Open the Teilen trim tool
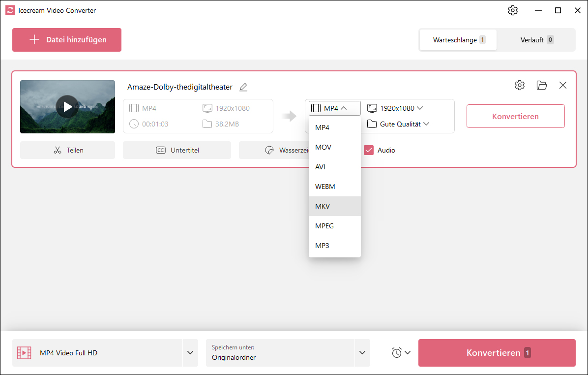This screenshot has height=375, width=588. pos(67,150)
